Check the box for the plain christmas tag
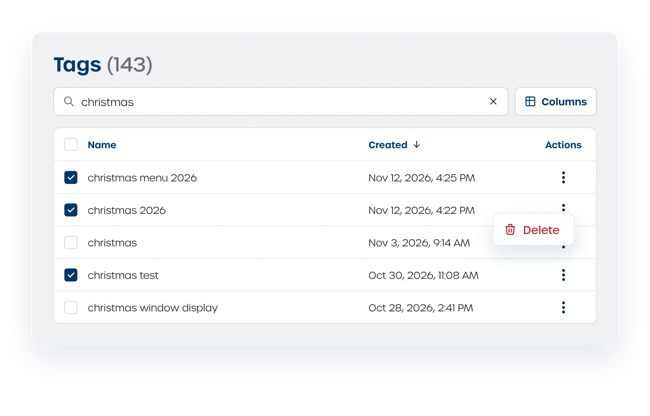Image resolution: width=650 pixels, height=416 pixels. (71, 242)
